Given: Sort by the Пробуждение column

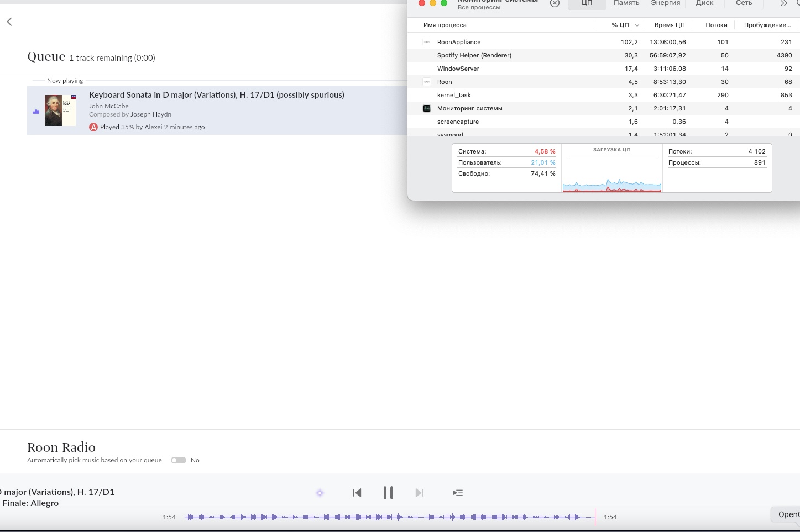Looking at the screenshot, I should click(767, 25).
